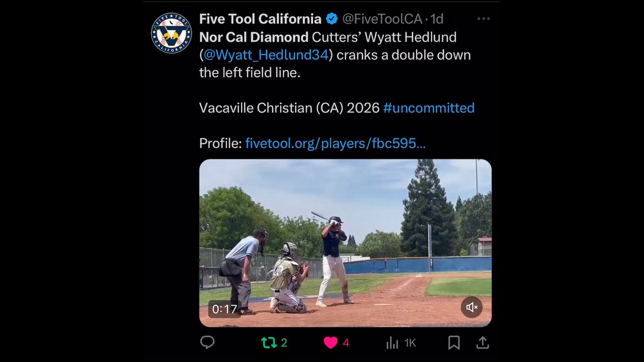
Task: Click the #uncommitted hashtag
Action: pyautogui.click(x=429, y=108)
